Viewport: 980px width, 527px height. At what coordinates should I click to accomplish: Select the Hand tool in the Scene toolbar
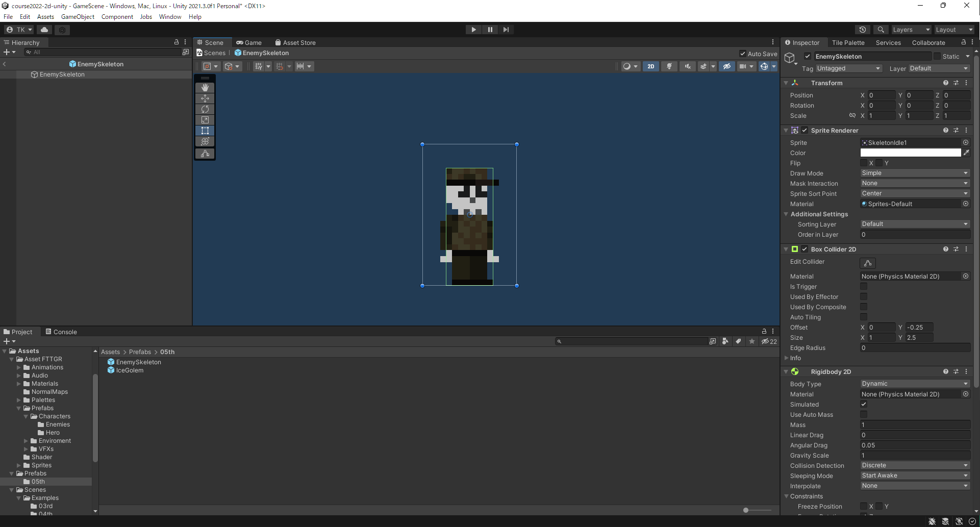click(205, 88)
